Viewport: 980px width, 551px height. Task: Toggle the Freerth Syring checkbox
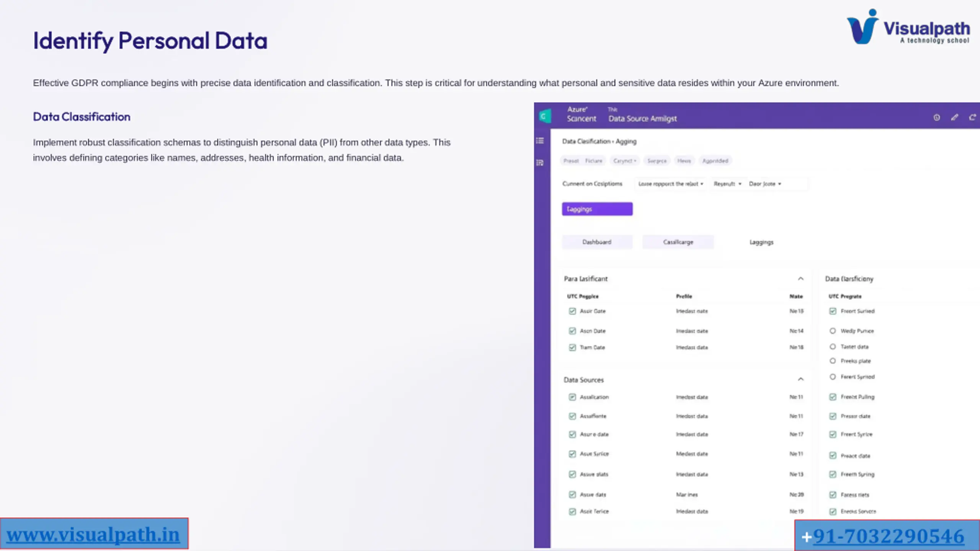pyautogui.click(x=833, y=474)
